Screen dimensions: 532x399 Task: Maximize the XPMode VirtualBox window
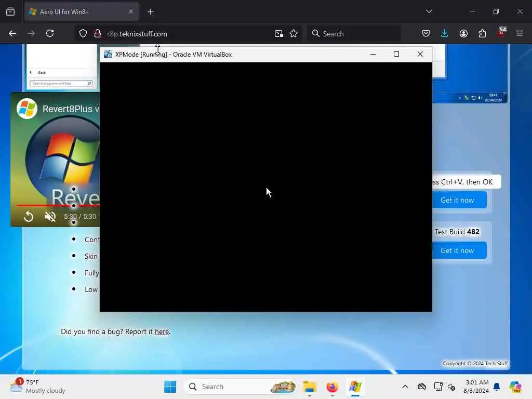click(396, 54)
